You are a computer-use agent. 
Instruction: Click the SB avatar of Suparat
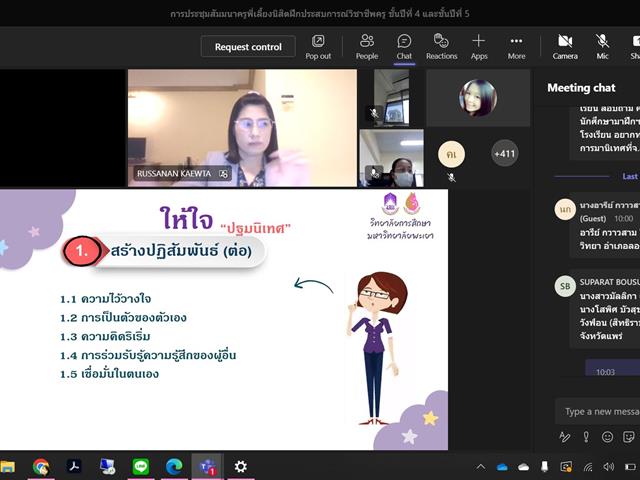(x=565, y=286)
